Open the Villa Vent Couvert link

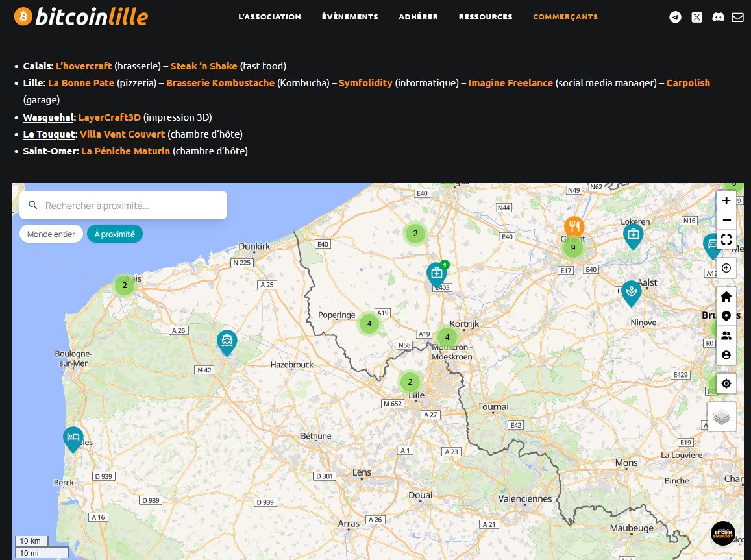(x=122, y=134)
